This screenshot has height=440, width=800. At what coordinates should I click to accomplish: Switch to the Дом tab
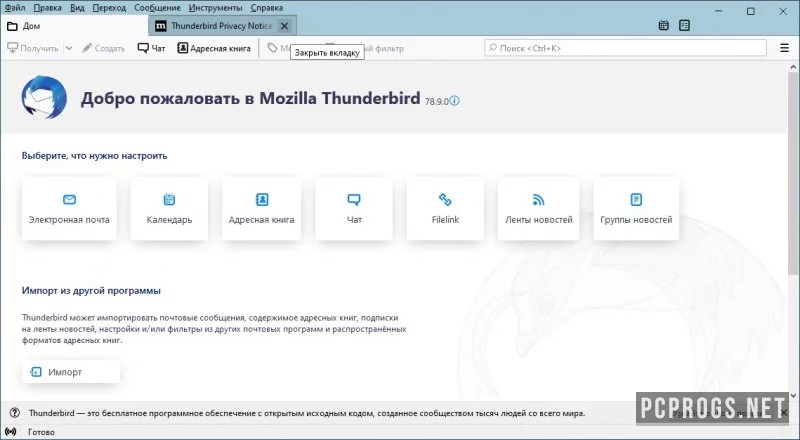tap(74, 26)
